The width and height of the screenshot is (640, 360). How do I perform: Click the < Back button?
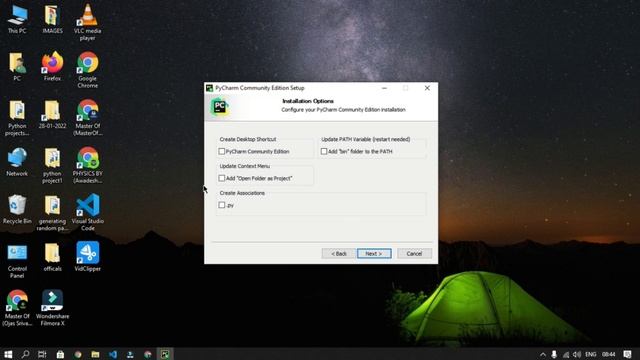pyautogui.click(x=338, y=253)
